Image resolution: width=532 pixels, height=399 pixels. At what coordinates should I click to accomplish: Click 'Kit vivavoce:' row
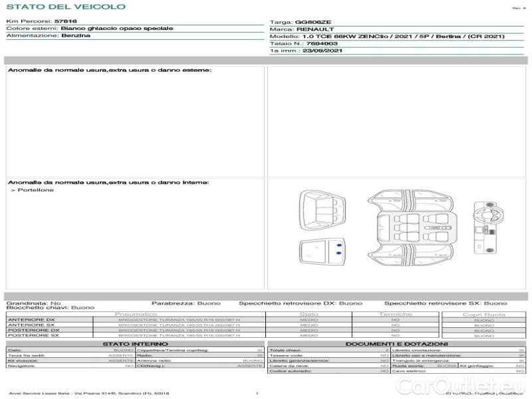70,360
